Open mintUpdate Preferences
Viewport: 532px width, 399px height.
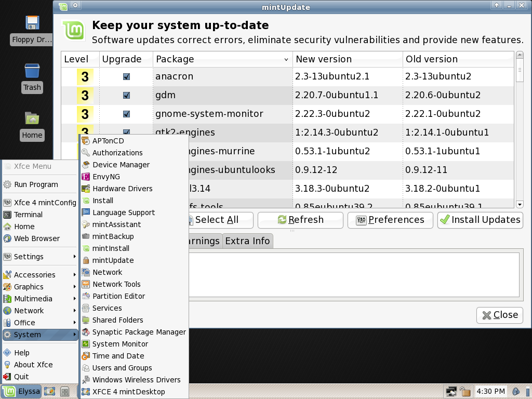(390, 220)
